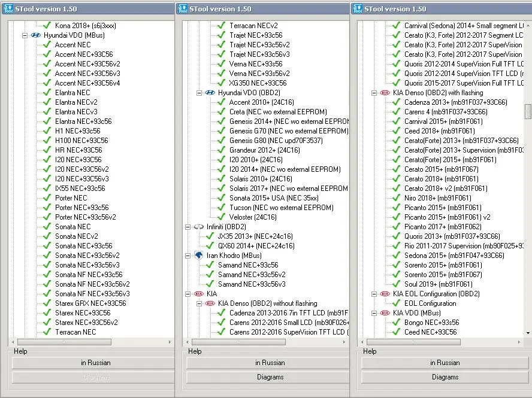The height and width of the screenshot is (398, 532).
Task: Collapse KIA Denso (OBD2) with flashing node
Action: 374,93
